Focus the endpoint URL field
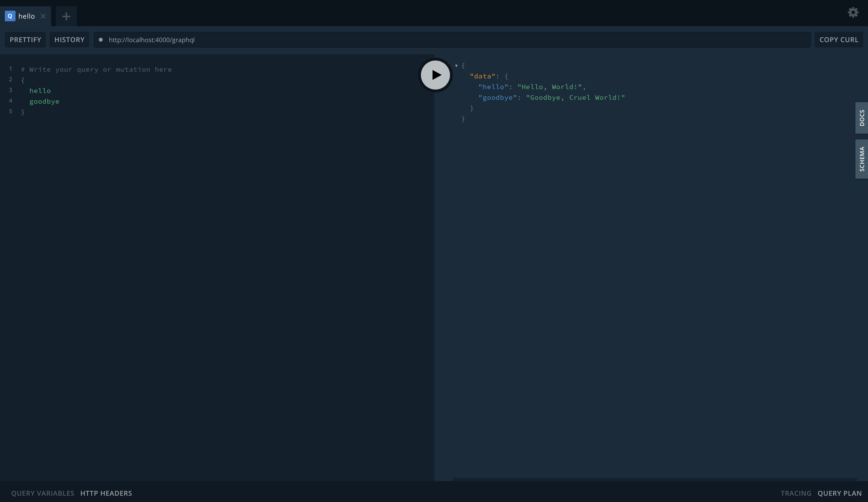 [x=452, y=40]
